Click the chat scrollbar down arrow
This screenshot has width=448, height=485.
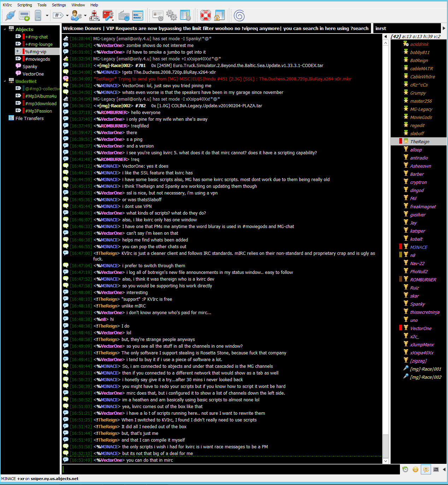coord(386,461)
